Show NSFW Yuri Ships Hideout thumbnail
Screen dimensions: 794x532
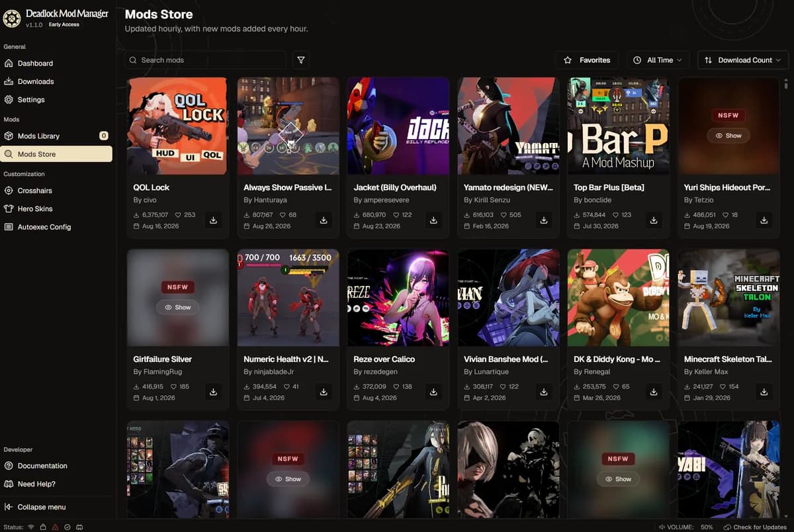(728, 136)
